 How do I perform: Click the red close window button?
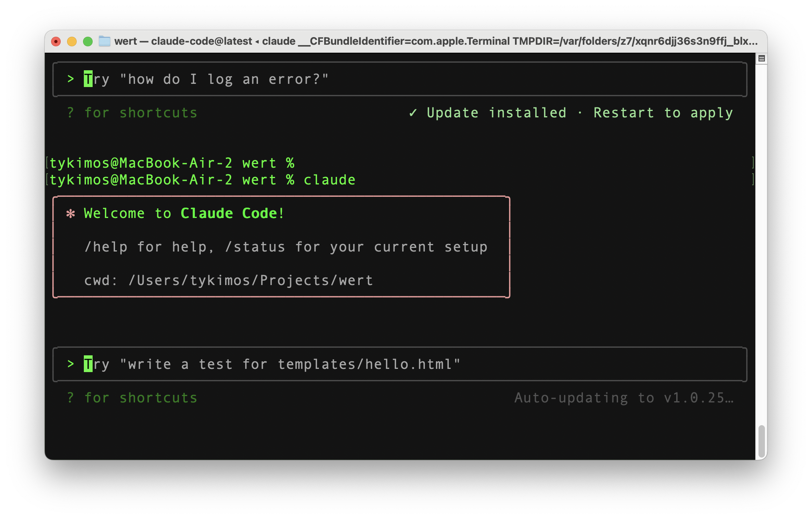[x=56, y=42]
